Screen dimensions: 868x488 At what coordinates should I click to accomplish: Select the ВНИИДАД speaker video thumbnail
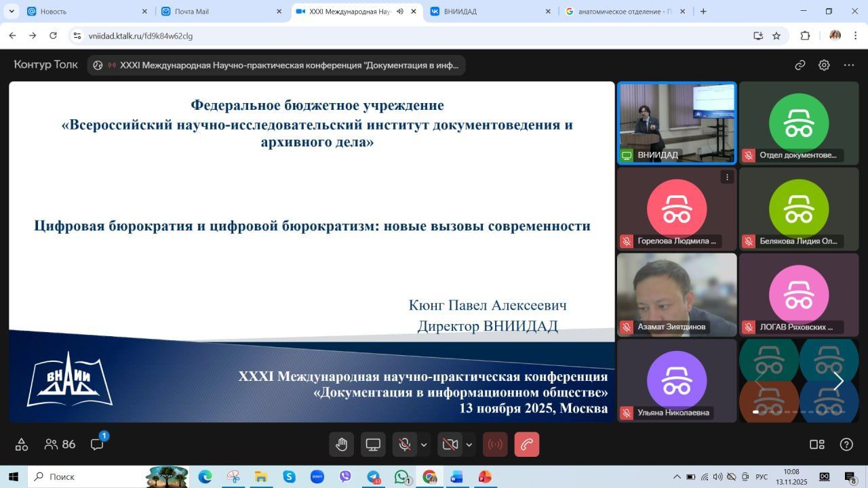(676, 122)
